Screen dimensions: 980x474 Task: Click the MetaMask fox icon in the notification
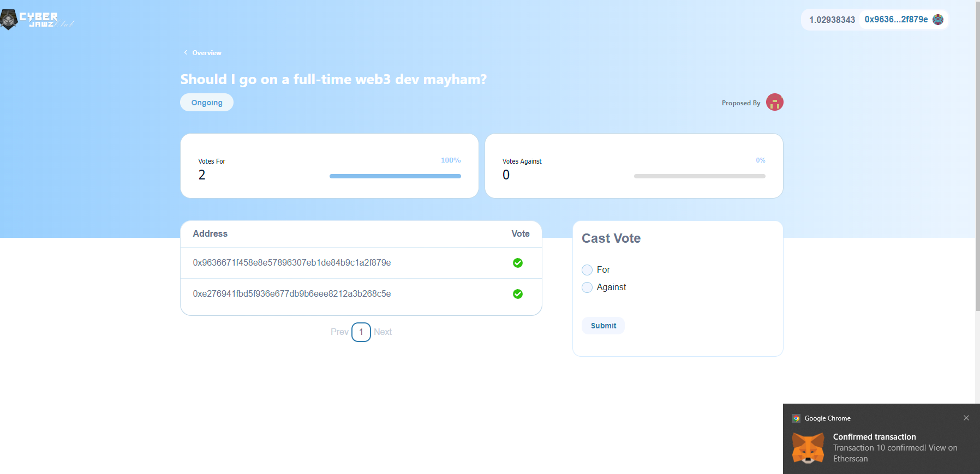click(x=809, y=447)
